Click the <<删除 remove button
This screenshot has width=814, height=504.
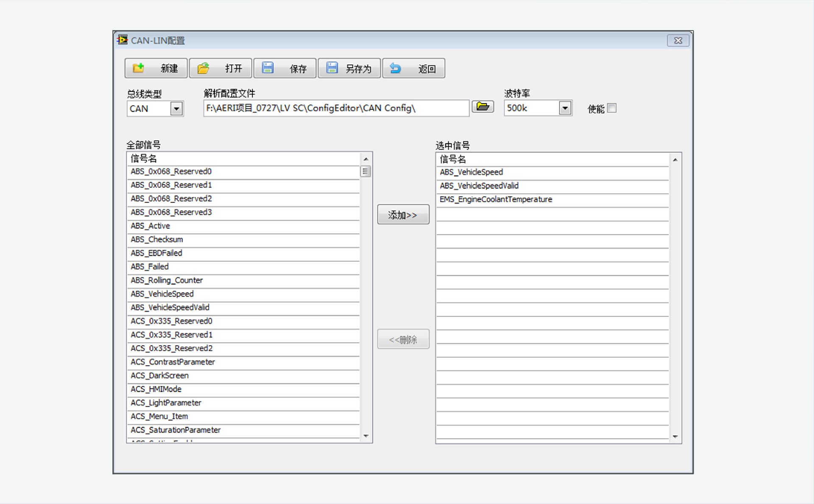(x=403, y=339)
